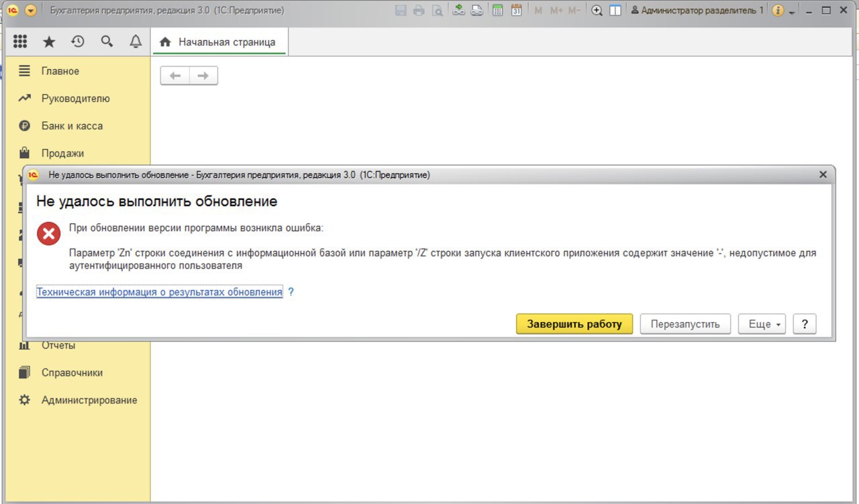
Task: Click the Продажи shopping bag icon
Action: tap(24, 153)
